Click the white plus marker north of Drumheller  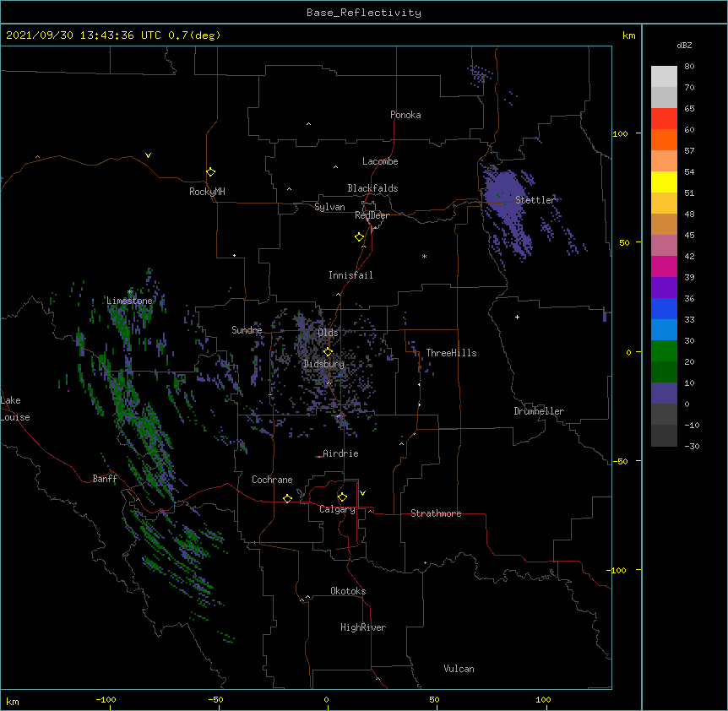click(517, 317)
